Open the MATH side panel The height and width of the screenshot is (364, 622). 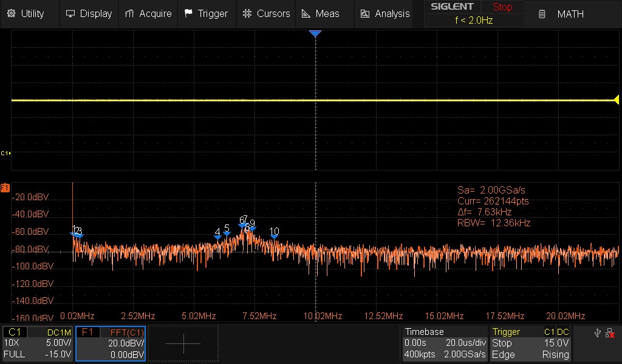tap(573, 14)
